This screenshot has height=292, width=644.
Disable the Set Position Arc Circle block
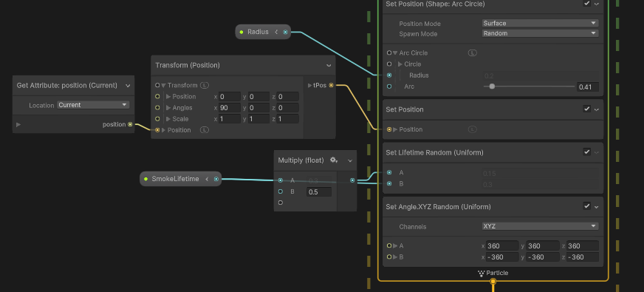point(587,3)
